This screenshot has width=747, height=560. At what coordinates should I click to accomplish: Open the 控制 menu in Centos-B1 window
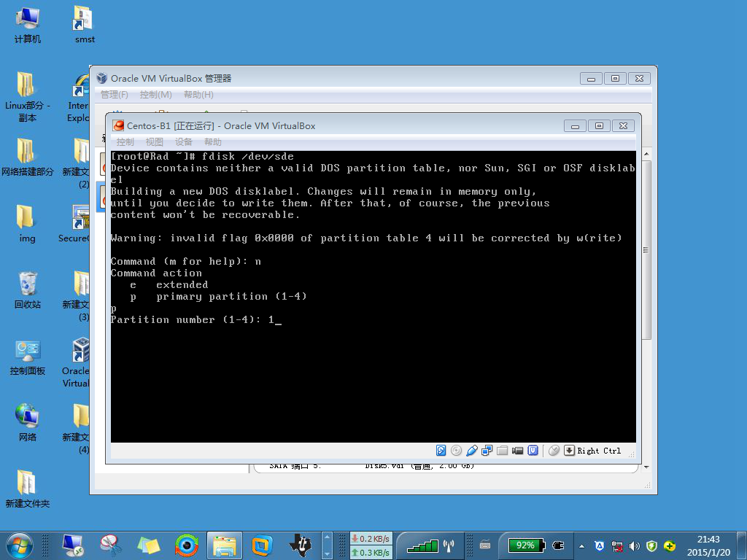(125, 142)
